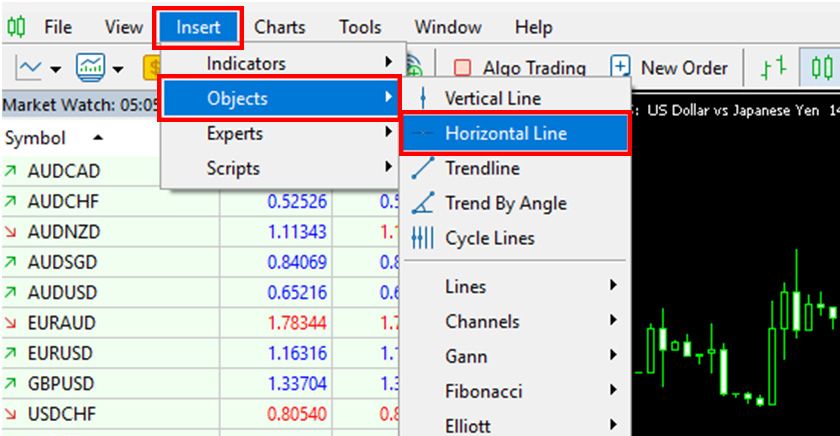Image resolution: width=840 pixels, height=436 pixels.
Task: Click the line chart type icon
Action: coord(29,68)
